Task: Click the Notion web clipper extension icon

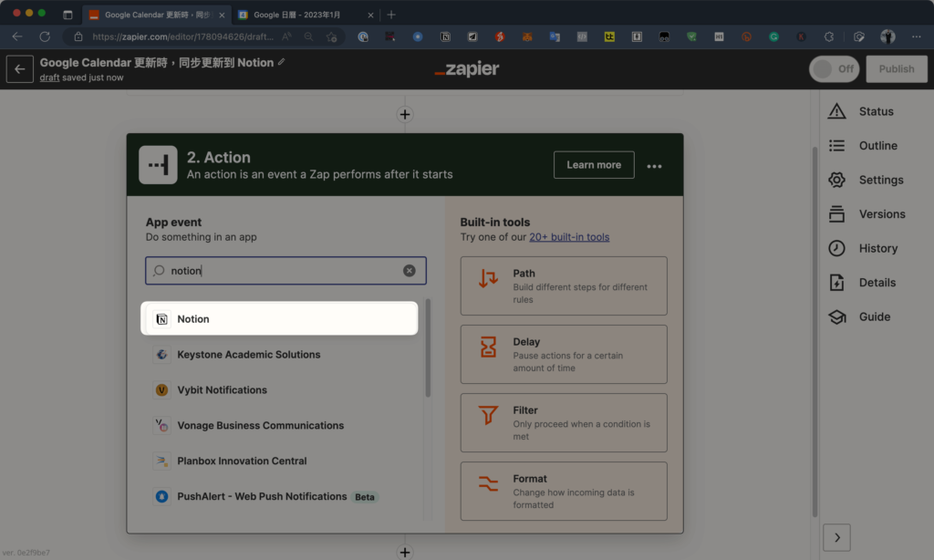Action: (x=445, y=36)
